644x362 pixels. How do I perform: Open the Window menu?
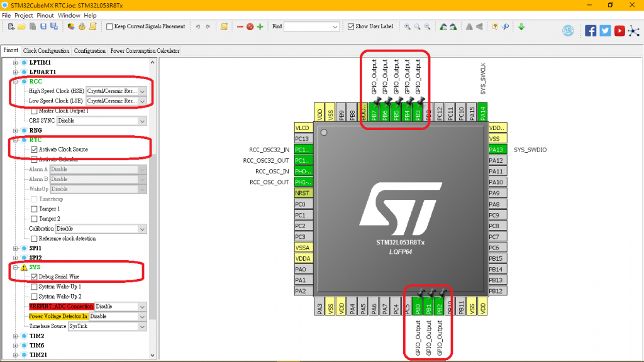click(x=69, y=16)
